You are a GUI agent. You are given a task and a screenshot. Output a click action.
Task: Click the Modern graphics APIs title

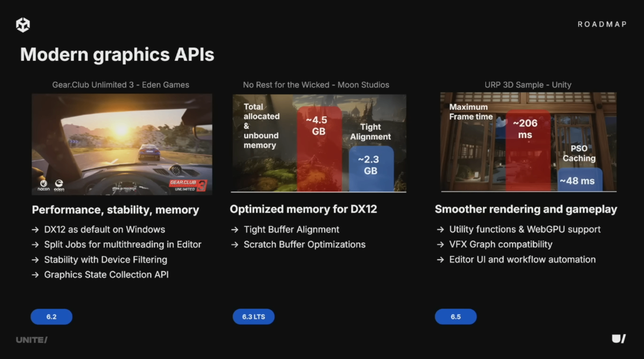[x=117, y=55]
